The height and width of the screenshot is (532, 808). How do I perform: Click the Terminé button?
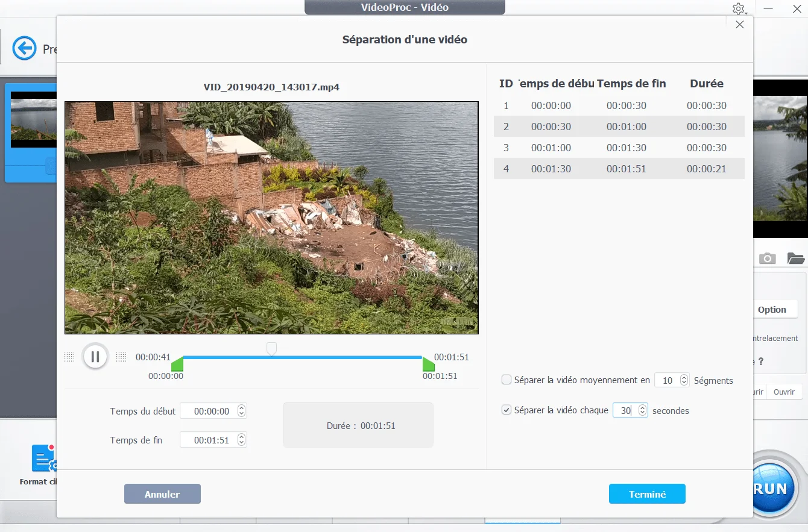pos(647,494)
